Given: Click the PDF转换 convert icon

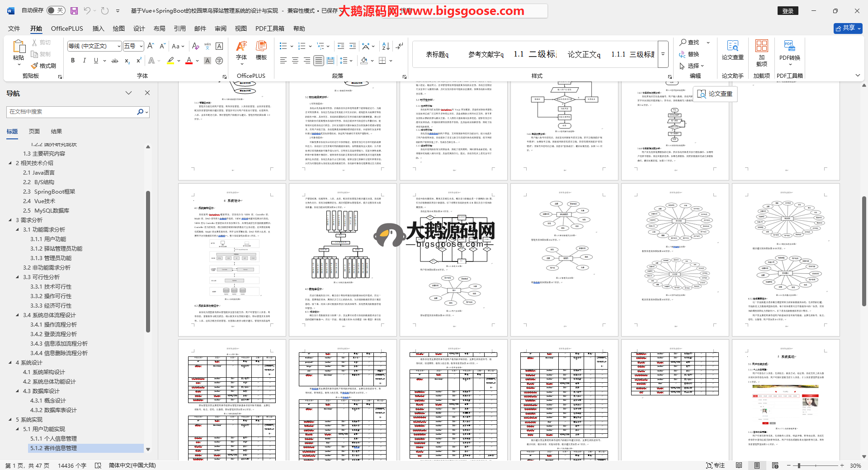Looking at the screenshot, I should [789, 50].
